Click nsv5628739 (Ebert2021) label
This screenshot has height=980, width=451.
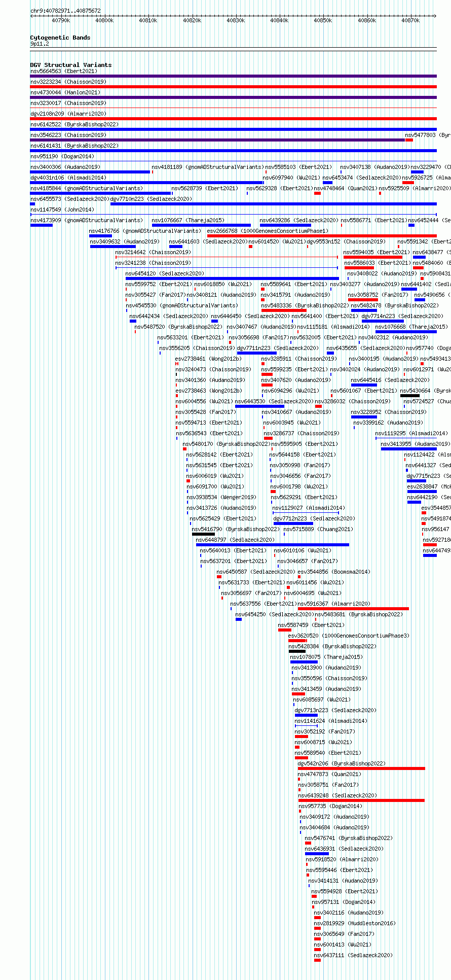pyautogui.click(x=205, y=189)
